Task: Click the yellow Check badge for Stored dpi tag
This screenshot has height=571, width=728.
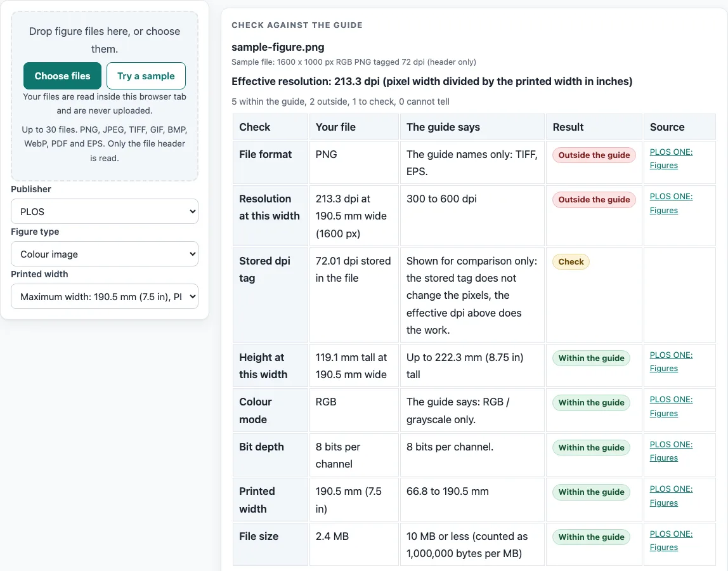Action: pos(571,261)
